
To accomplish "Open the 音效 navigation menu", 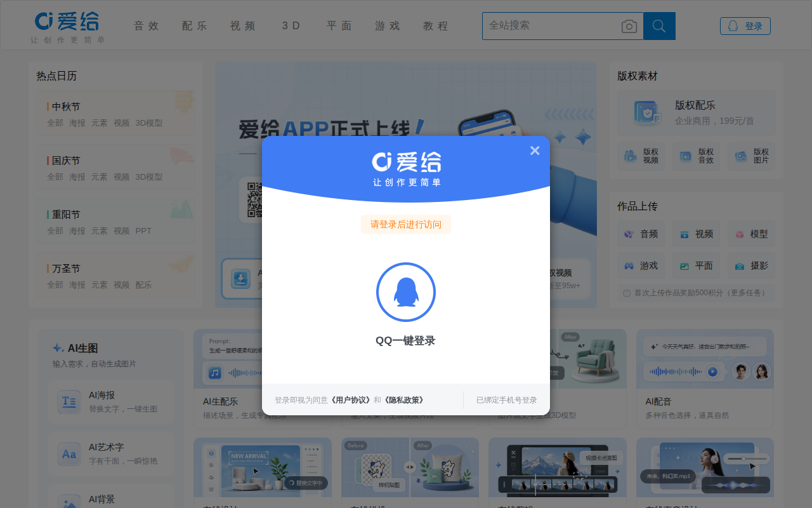I will [147, 26].
